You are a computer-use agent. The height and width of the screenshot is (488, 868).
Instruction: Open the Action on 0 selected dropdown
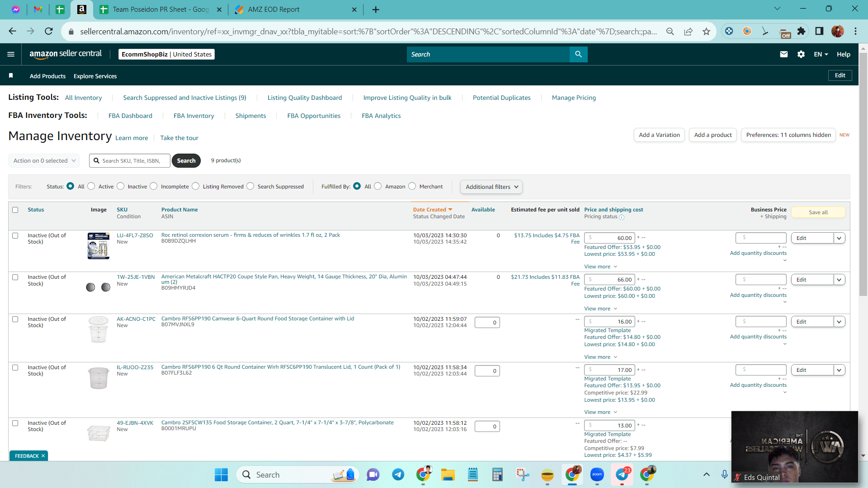(44, 160)
